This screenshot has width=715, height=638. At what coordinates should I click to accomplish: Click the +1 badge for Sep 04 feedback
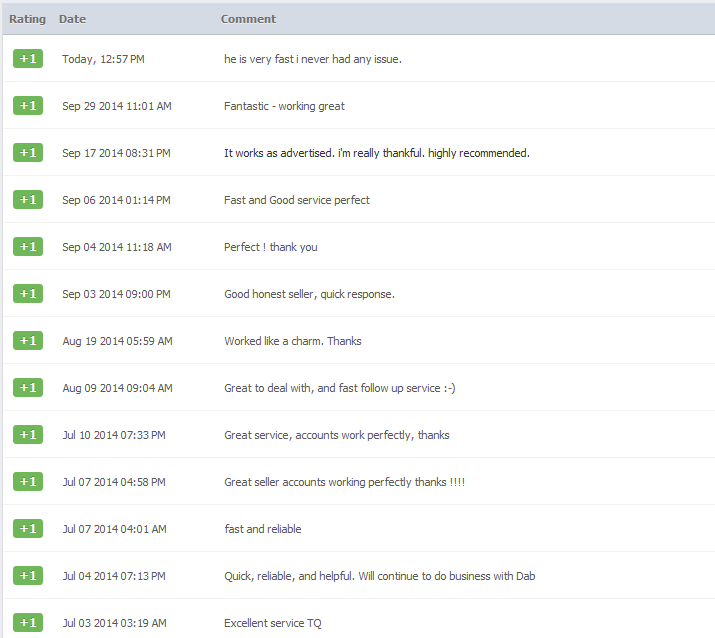tap(28, 247)
